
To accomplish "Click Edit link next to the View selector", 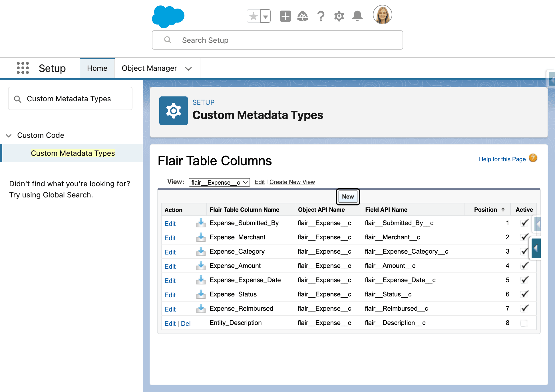I will 260,182.
